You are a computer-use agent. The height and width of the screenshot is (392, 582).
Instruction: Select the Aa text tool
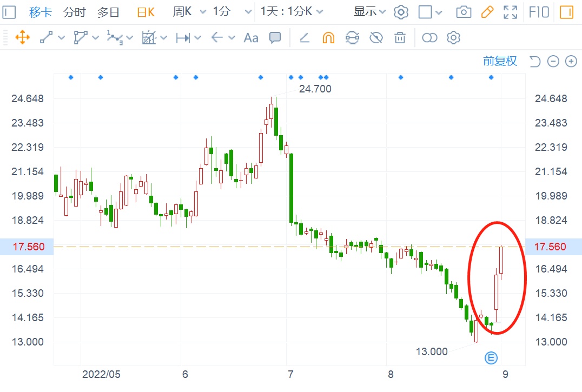tap(251, 38)
